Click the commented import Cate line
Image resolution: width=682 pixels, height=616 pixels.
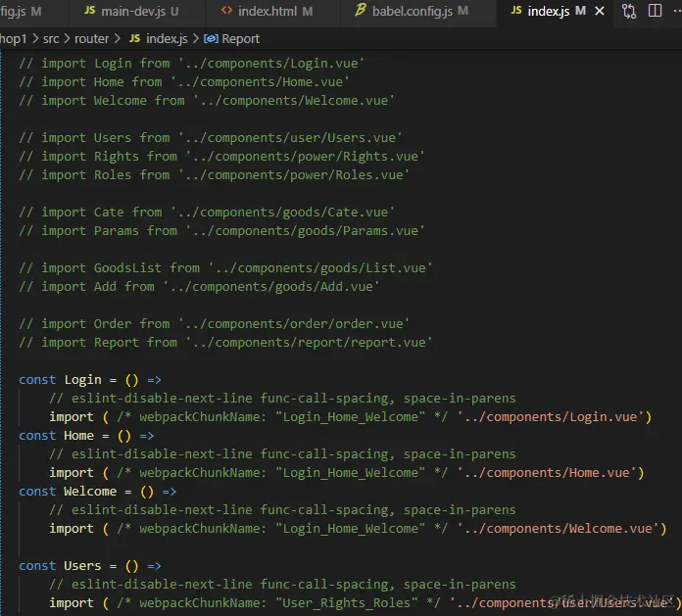pyautogui.click(x=207, y=213)
